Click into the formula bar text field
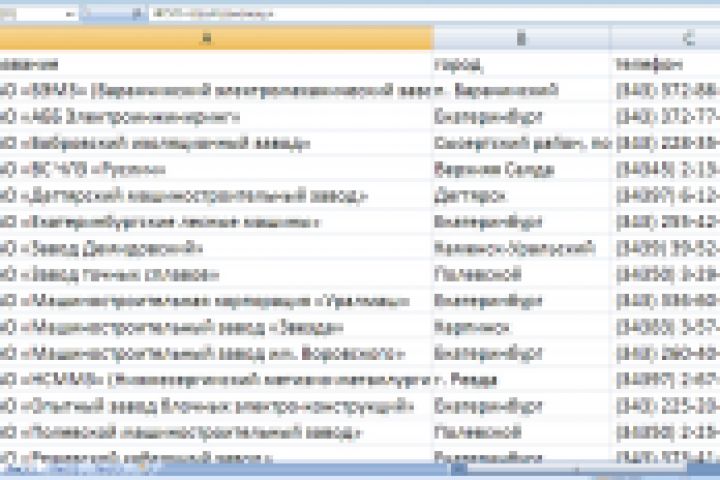The width and height of the screenshot is (720, 480). click(x=434, y=14)
